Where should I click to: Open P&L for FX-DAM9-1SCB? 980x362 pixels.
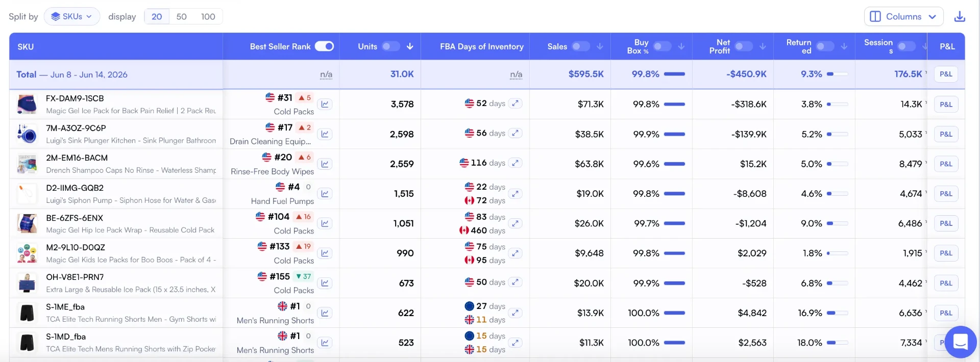(x=946, y=104)
